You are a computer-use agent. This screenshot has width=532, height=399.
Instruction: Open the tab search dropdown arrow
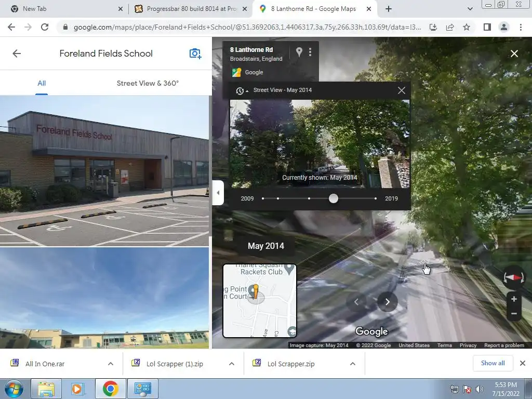click(x=470, y=9)
